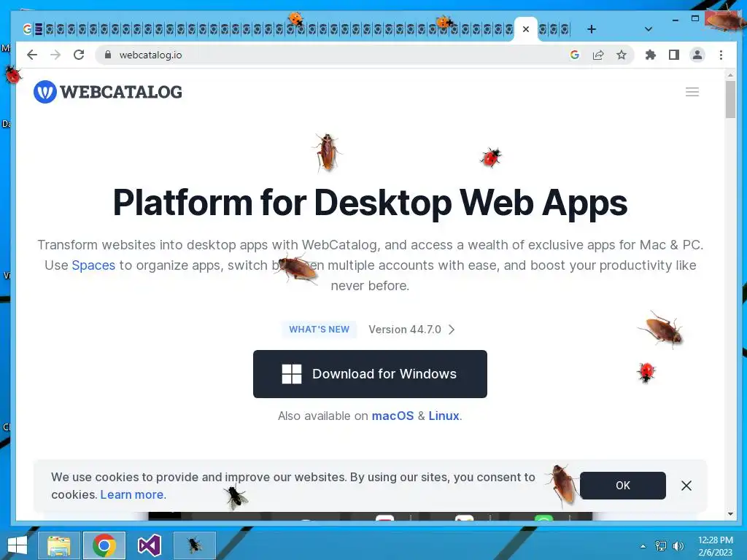Click the page's vertical scrollbar thumb
The height and width of the screenshot is (560, 747).
(731, 99)
